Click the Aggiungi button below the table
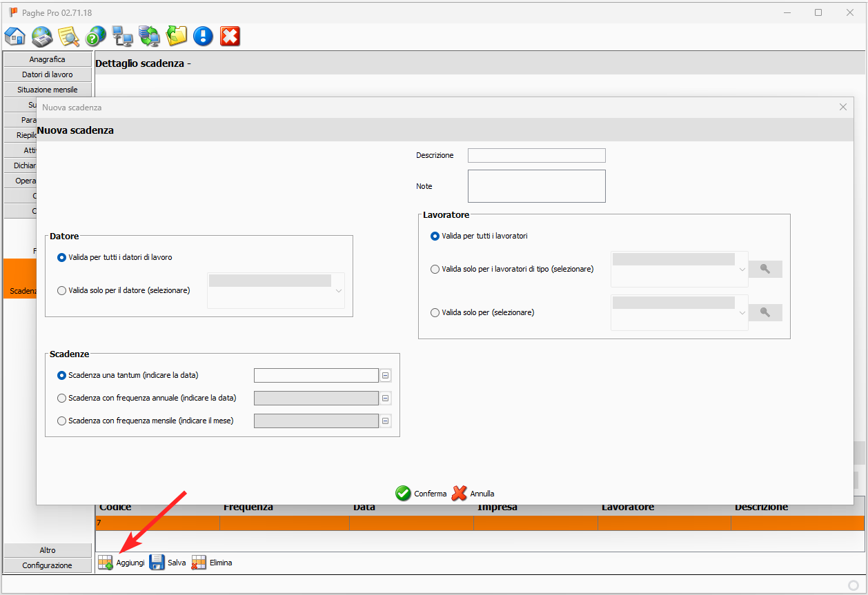 (x=121, y=563)
